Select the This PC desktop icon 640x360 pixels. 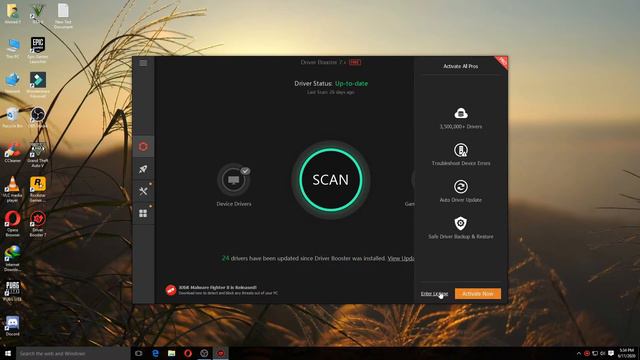[x=13, y=48]
